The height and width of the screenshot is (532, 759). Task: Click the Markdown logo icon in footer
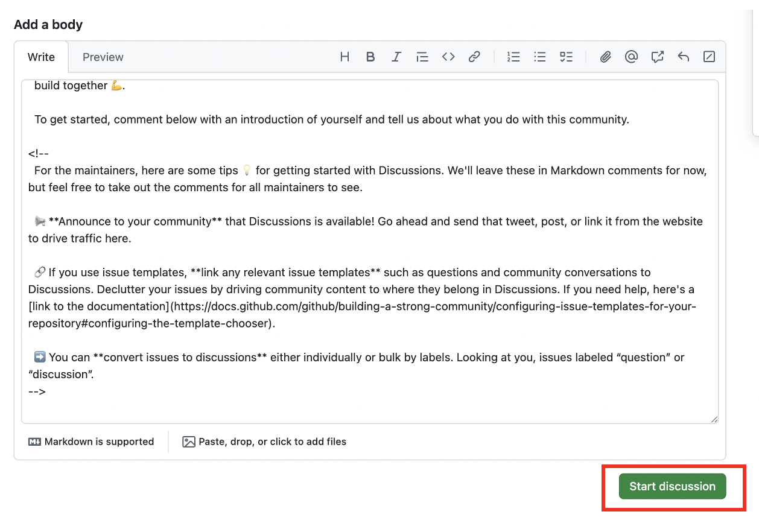point(34,442)
